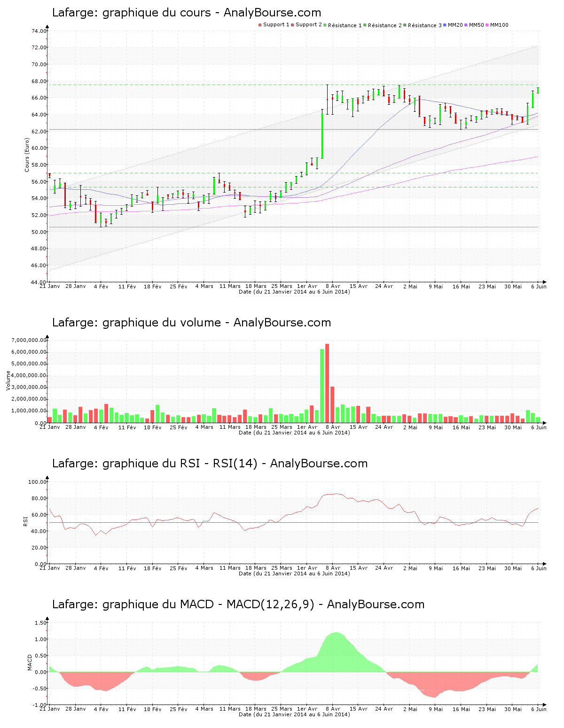Click the 'RSI' vertical axis label
This screenshot has width=564, height=728.
point(25,521)
